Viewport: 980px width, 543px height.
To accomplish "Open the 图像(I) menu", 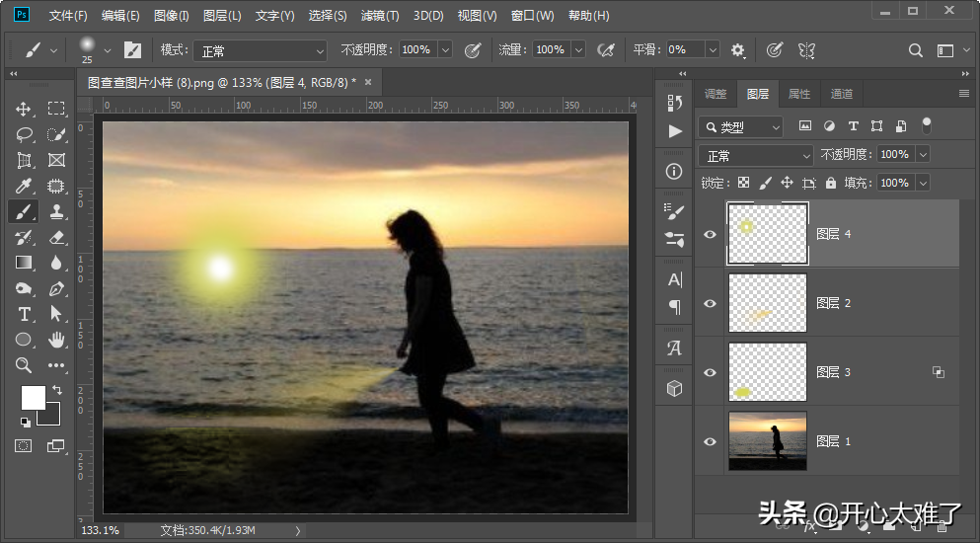I will pyautogui.click(x=172, y=16).
